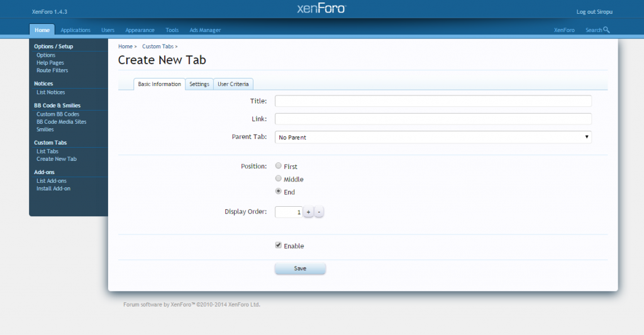Open the Ads Manager navigation tab
Viewport: 644px width, 335px height.
(205, 30)
